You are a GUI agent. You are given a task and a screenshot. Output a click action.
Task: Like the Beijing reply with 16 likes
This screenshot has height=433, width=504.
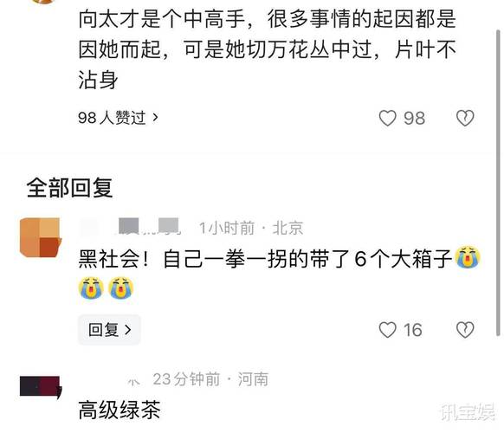(x=388, y=330)
